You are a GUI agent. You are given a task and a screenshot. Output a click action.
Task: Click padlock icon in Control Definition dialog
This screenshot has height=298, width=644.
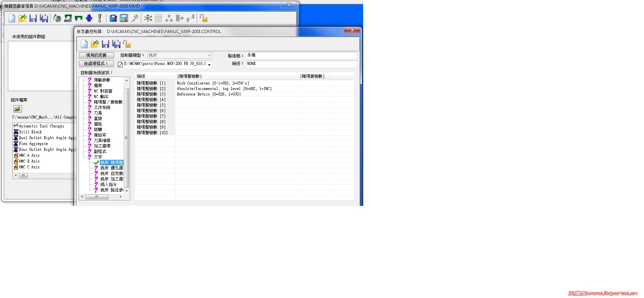[127, 44]
